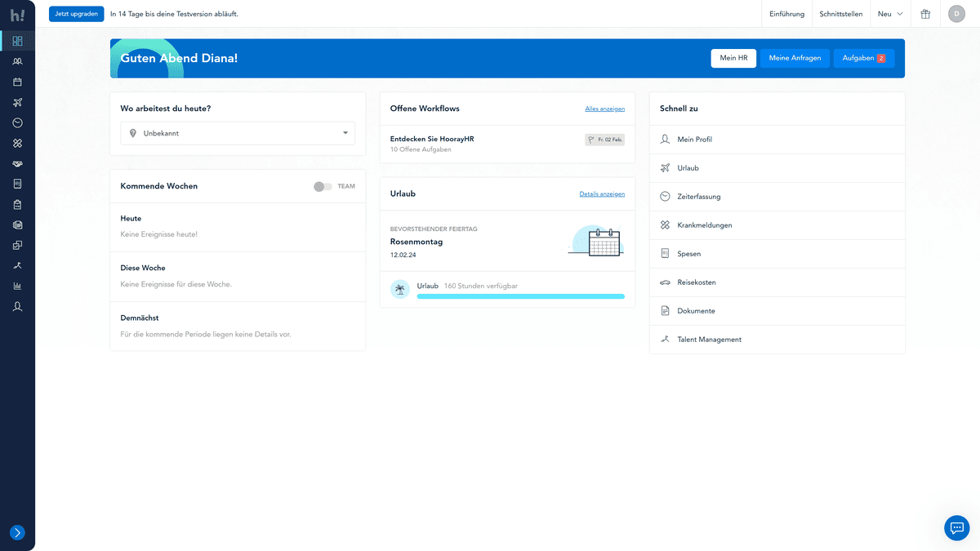Click the 'Jetzt upgraden' button
980x551 pixels.
[x=77, y=14]
